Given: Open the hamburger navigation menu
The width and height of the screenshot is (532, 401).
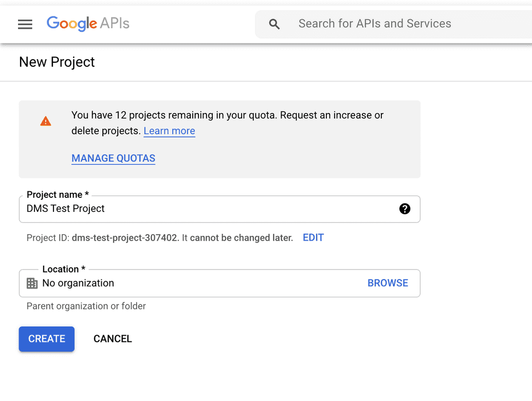Looking at the screenshot, I should pyautogui.click(x=25, y=24).
